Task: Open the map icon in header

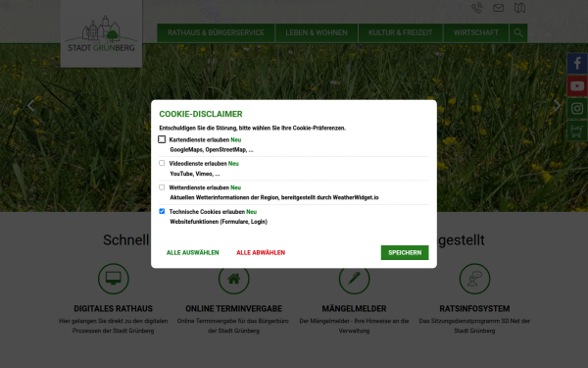Action: pyautogui.click(x=519, y=8)
